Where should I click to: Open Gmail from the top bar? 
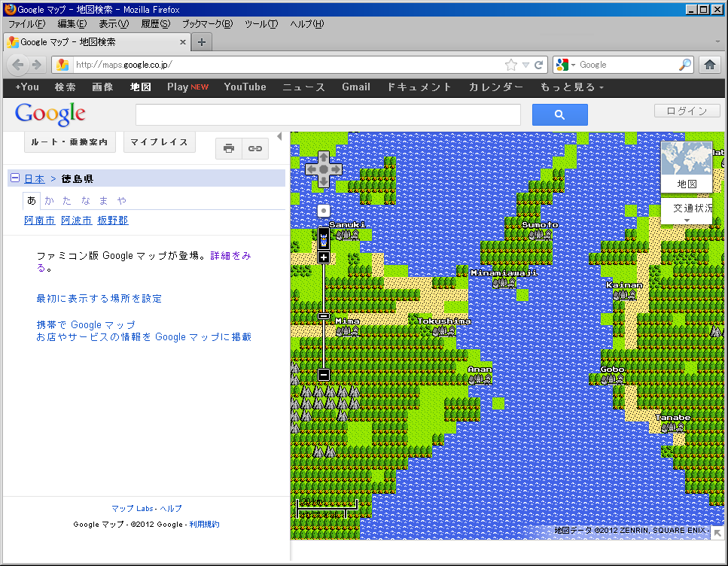(x=356, y=87)
